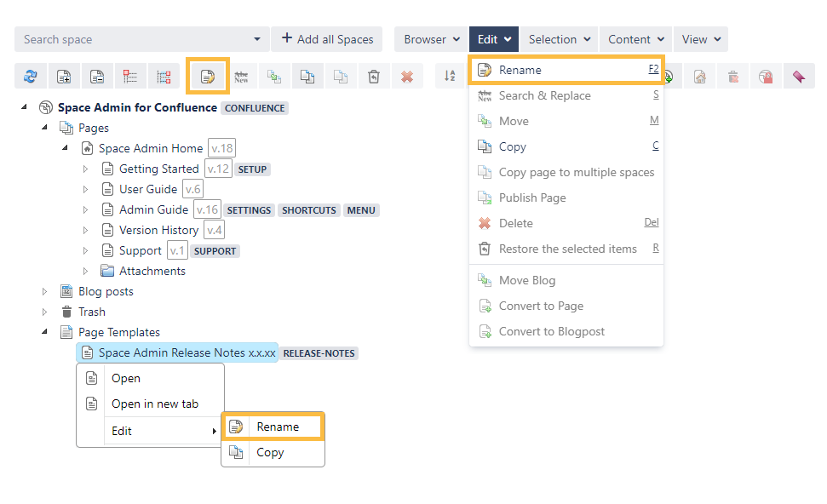827x504 pixels.
Task: Click the restore trash bin toolbar icon
Action: pyautogui.click(x=374, y=77)
